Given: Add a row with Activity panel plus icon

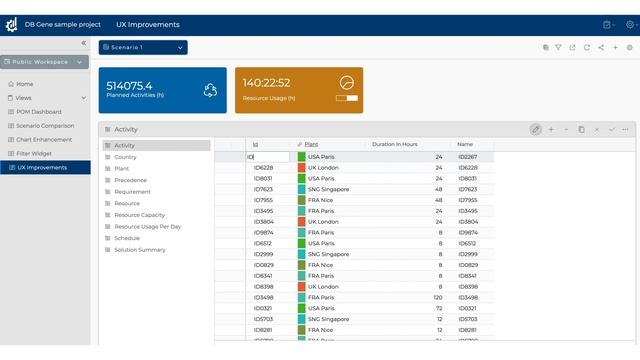Looking at the screenshot, I should (x=551, y=129).
